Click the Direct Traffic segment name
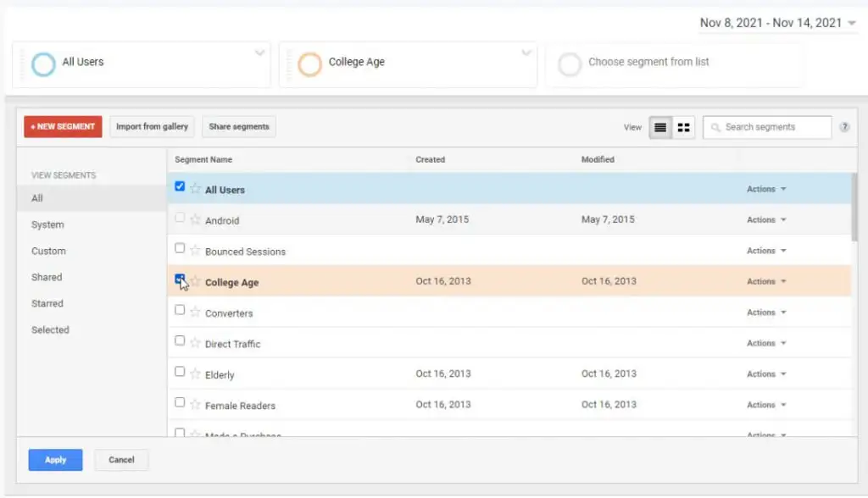Screen dimensions: 868x498 (232, 344)
